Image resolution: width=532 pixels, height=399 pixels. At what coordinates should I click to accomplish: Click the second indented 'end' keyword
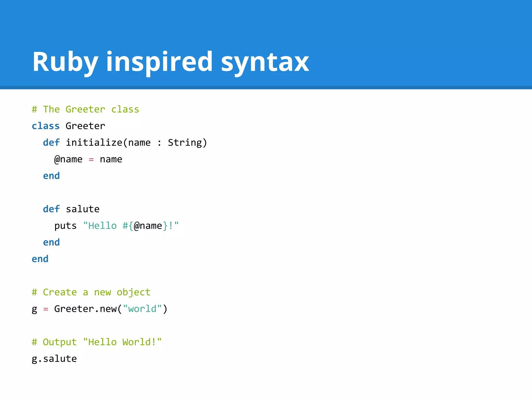51,242
